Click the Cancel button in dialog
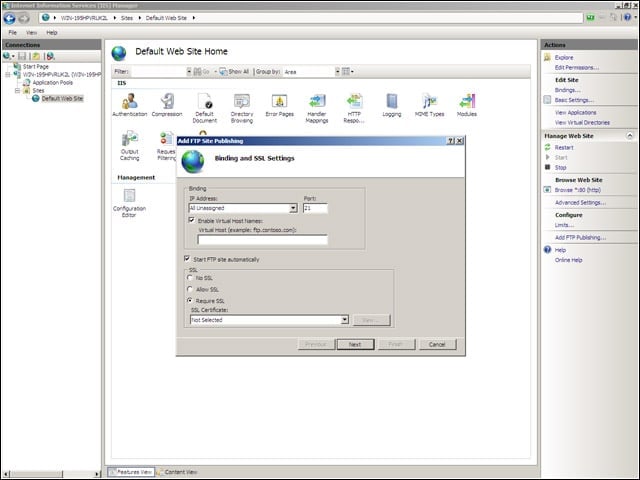The height and width of the screenshot is (480, 640). [437, 344]
